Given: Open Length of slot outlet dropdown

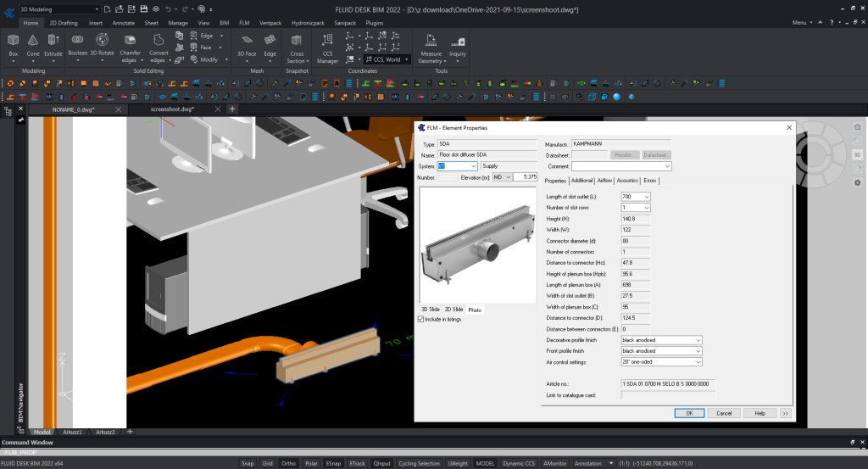Looking at the screenshot, I should (635, 197).
